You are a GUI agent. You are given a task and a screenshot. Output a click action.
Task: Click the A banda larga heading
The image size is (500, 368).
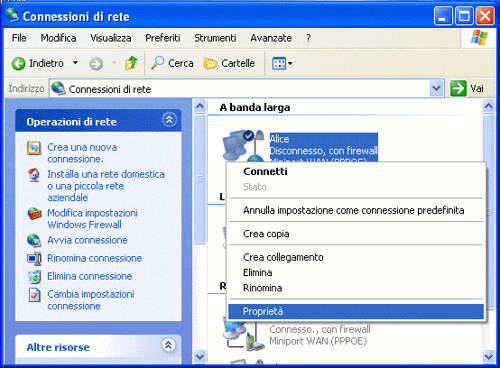pos(255,107)
